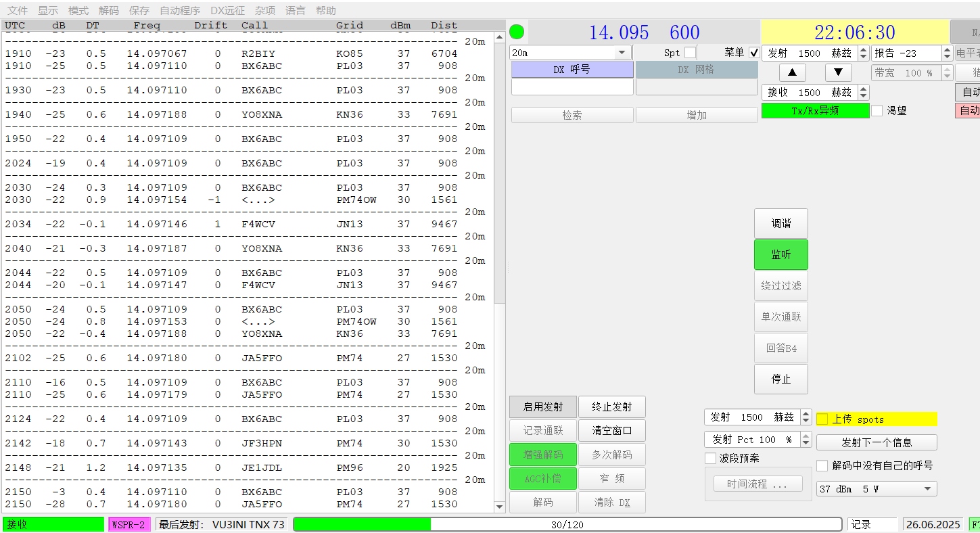Select the JF3HPN callsign row
The image size is (980, 533).
[231, 443]
